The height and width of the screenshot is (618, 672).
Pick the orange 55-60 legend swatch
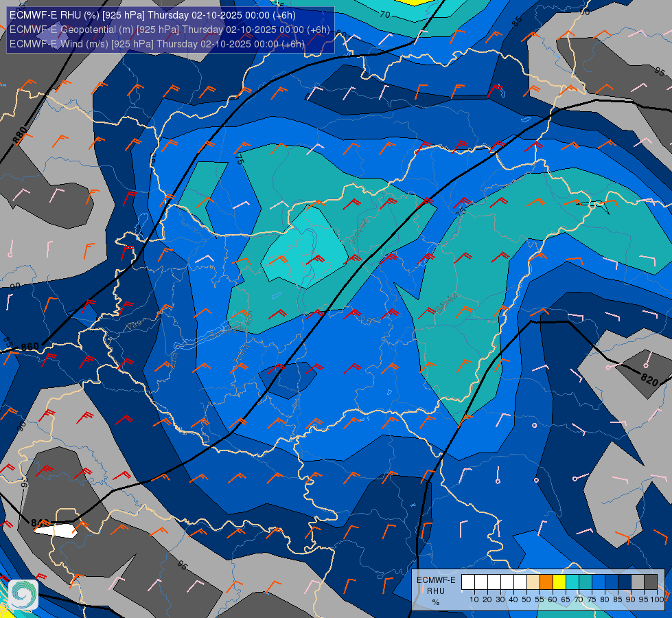546,582
